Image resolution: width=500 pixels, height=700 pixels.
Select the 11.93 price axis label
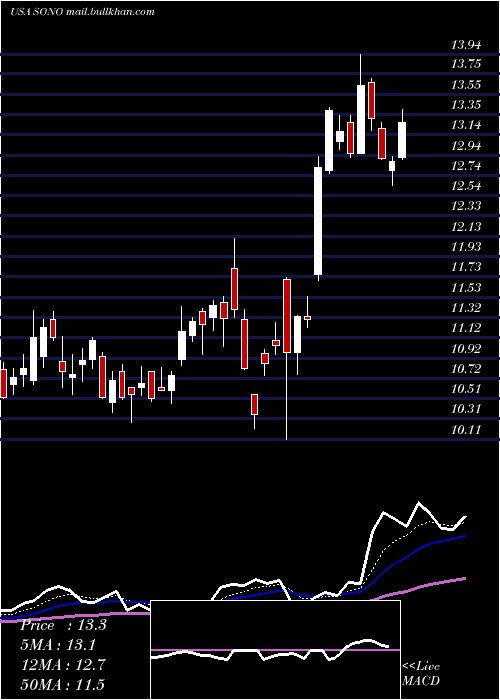[x=466, y=246]
